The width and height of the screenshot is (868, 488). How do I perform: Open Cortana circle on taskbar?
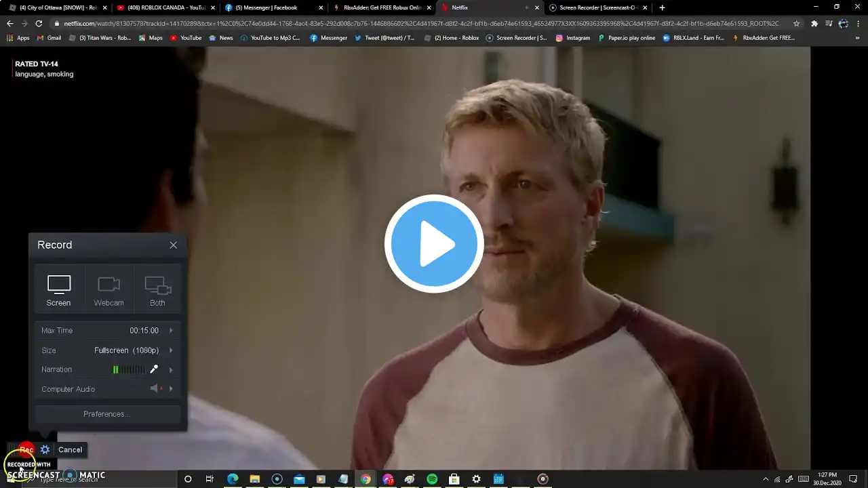(x=188, y=479)
